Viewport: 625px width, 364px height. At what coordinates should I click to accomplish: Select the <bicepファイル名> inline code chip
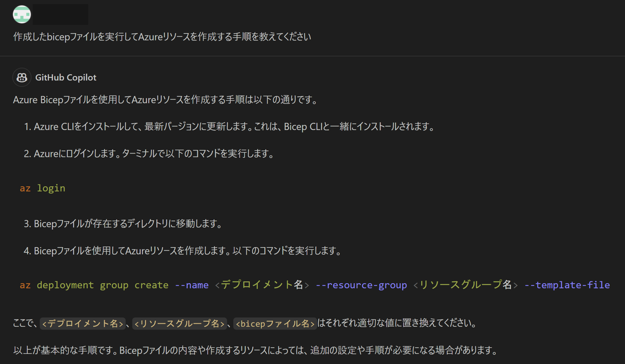coord(275,323)
